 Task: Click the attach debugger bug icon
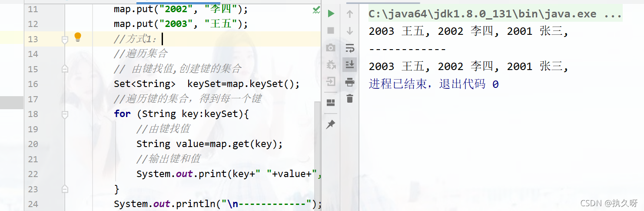click(x=331, y=64)
